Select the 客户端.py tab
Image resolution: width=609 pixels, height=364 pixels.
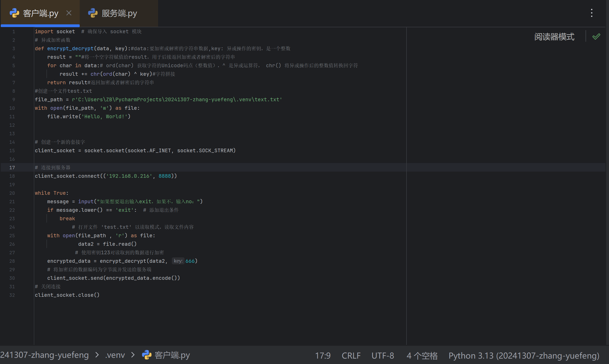coord(40,13)
